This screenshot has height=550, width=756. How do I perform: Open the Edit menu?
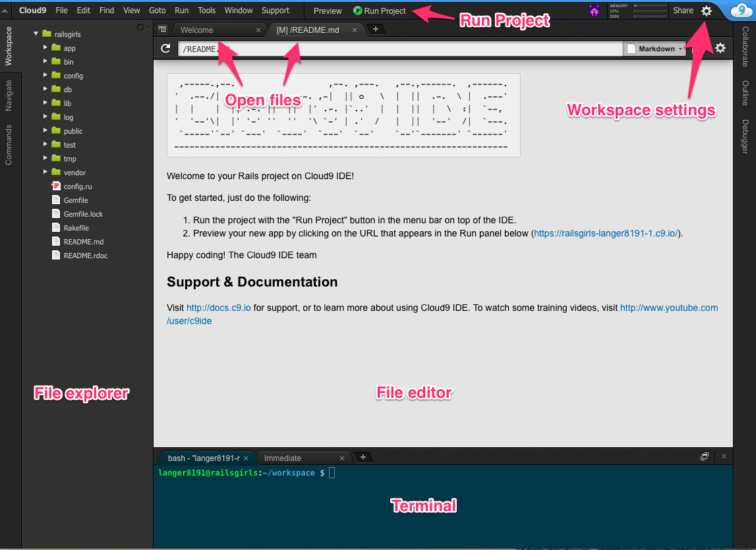[x=84, y=10]
